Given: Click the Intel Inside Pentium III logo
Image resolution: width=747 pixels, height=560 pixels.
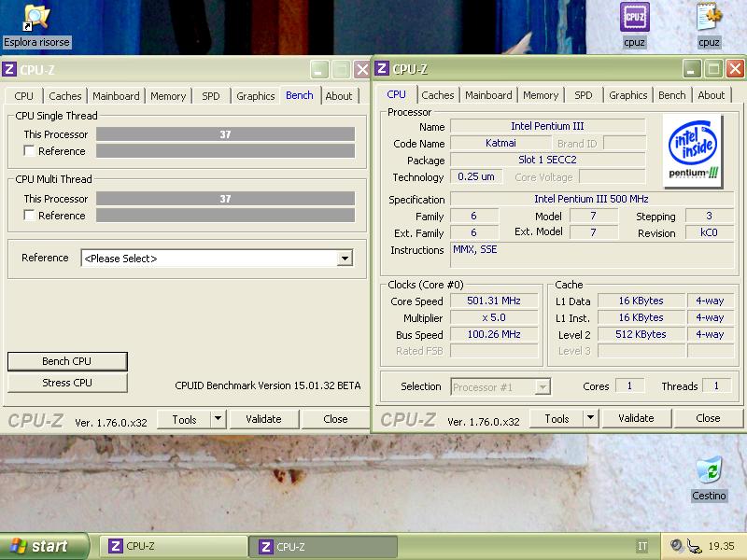Looking at the screenshot, I should (x=693, y=149).
